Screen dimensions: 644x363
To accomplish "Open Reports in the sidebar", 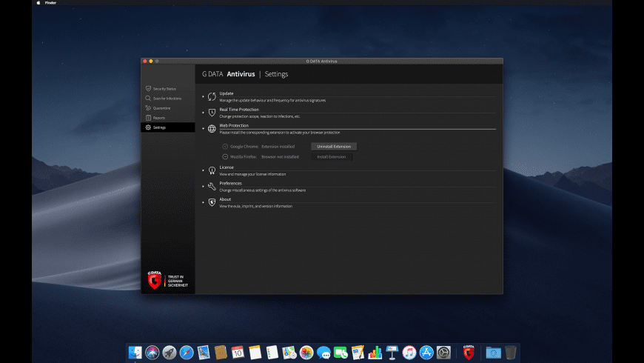I will click(x=168, y=118).
